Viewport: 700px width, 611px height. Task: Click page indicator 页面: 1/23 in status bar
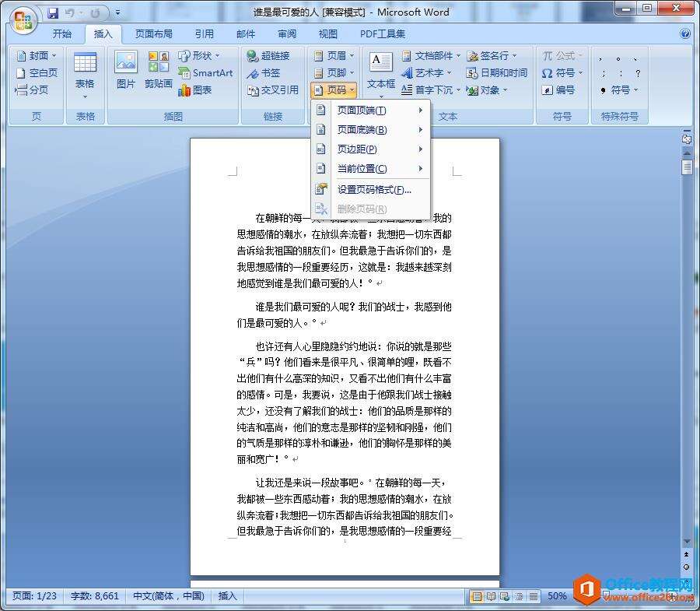tap(34, 596)
